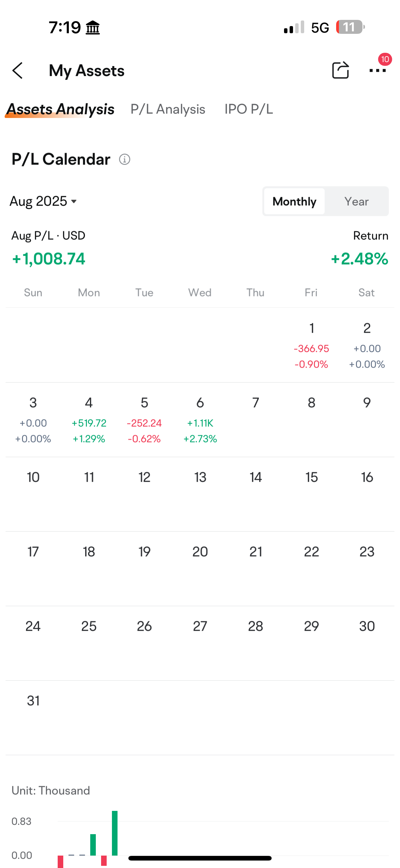Image resolution: width=400 pixels, height=868 pixels.
Task: Tap the Fri weekday header
Action: pos(311,292)
